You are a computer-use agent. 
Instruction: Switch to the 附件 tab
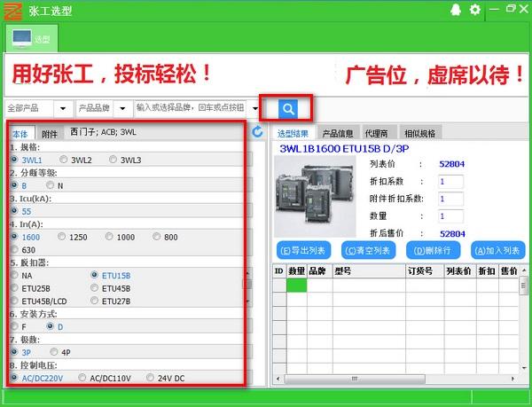point(50,134)
